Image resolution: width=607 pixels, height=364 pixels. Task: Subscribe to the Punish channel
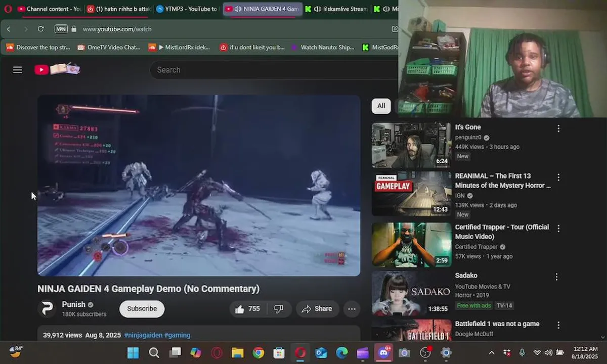142,309
